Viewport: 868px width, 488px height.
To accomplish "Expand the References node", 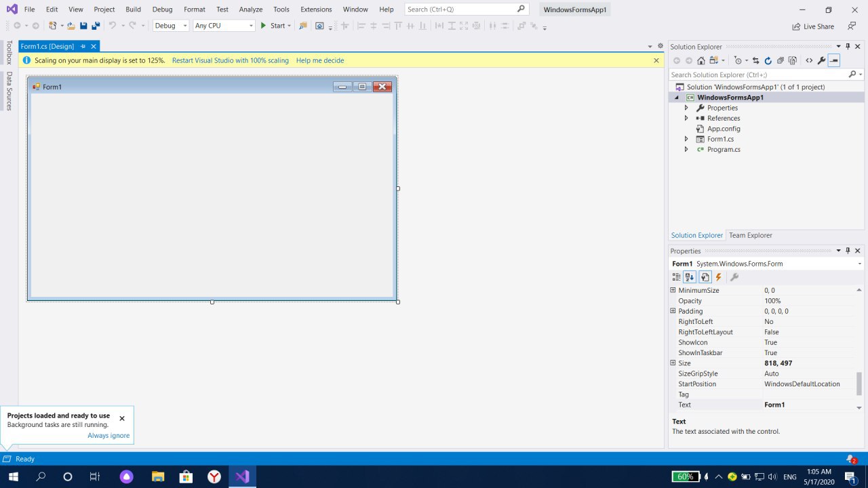I will (686, 118).
